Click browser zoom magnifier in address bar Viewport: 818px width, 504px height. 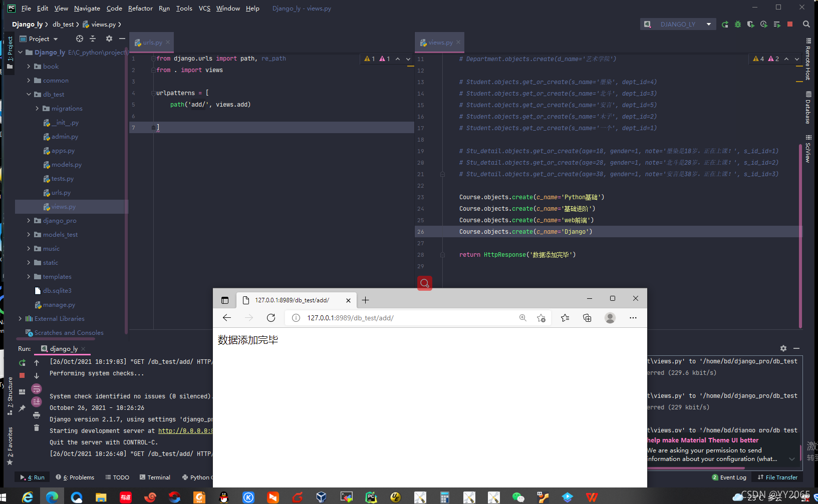click(523, 318)
